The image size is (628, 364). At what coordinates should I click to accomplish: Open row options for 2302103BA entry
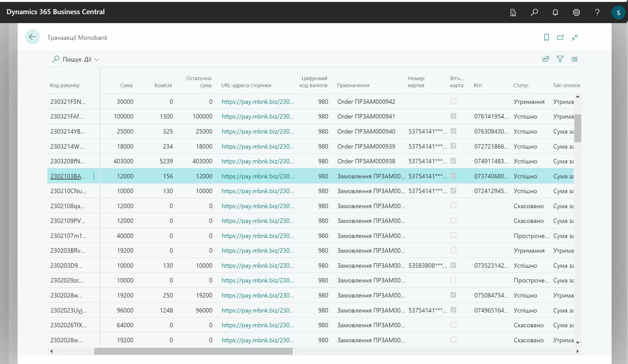(x=94, y=176)
